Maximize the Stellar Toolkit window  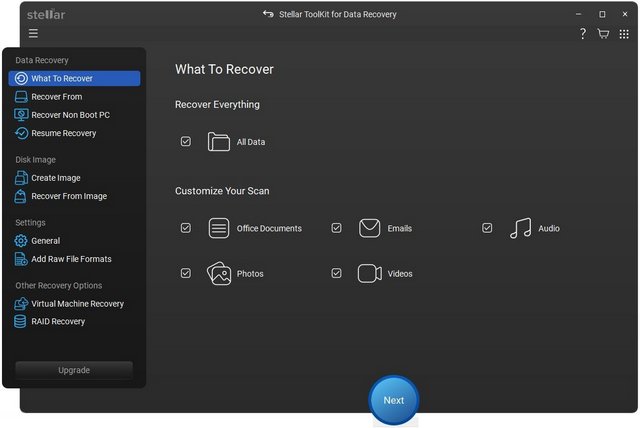[x=602, y=14]
